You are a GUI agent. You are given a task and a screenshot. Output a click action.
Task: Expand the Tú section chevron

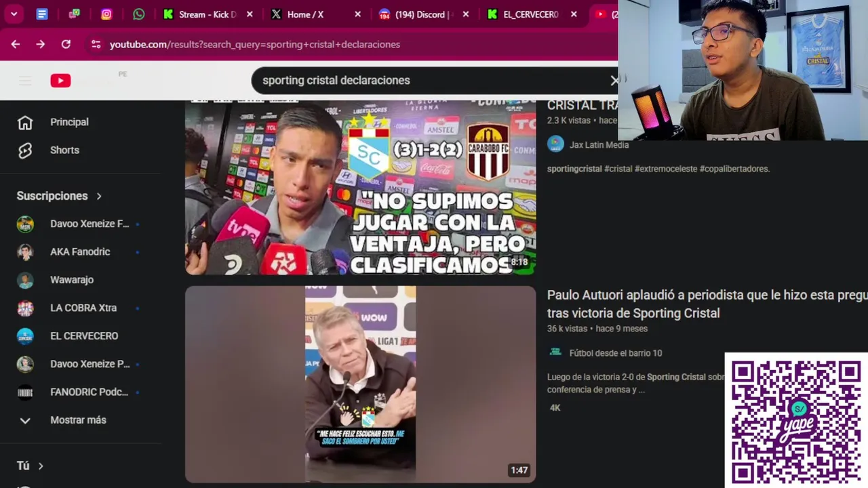coord(41,466)
